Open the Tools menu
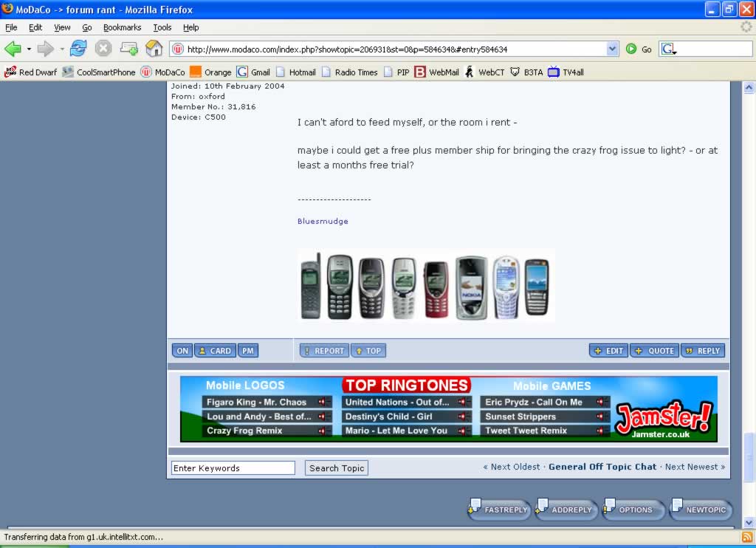This screenshot has height=548, width=756. pos(162,27)
